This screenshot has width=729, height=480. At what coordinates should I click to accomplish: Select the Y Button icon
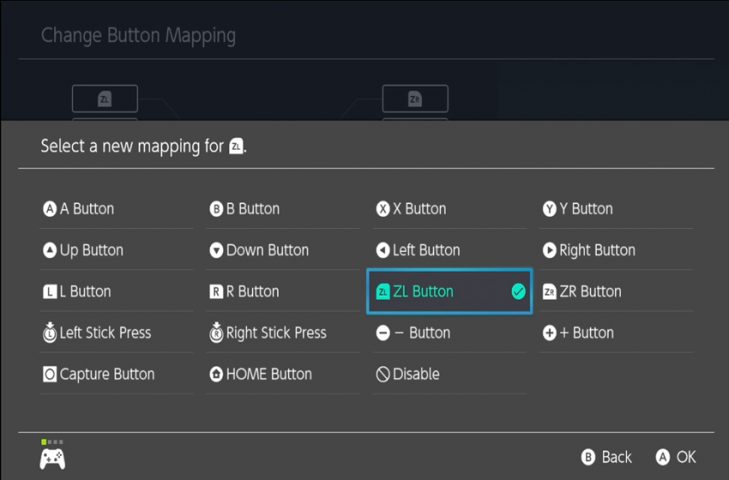click(x=549, y=209)
